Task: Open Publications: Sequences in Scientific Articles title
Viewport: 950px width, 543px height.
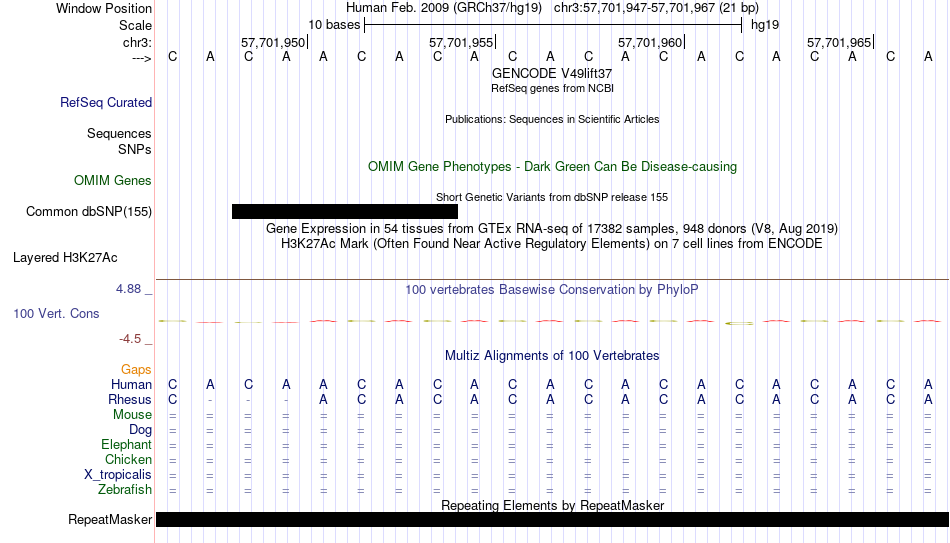Action: click(x=552, y=119)
